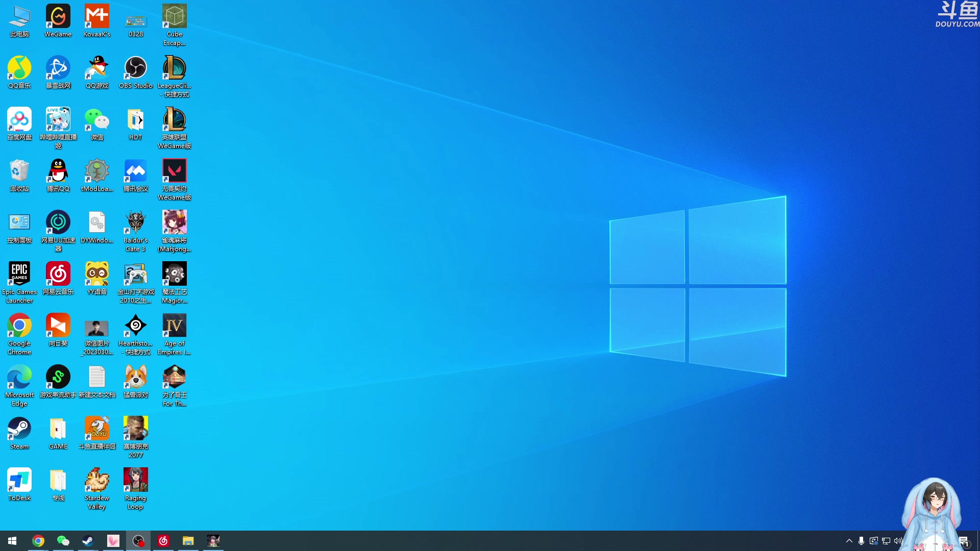This screenshot has width=980, height=551.
Task: Select the Raging Loop desktop icon
Action: 136,489
